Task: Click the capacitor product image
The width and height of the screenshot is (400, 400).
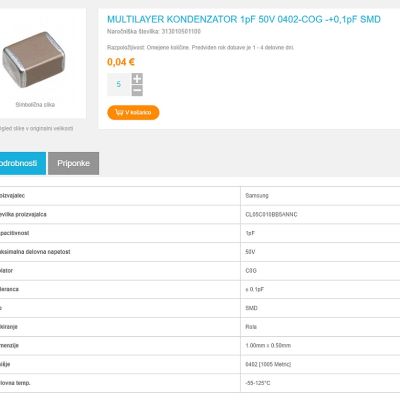Action: click(34, 59)
